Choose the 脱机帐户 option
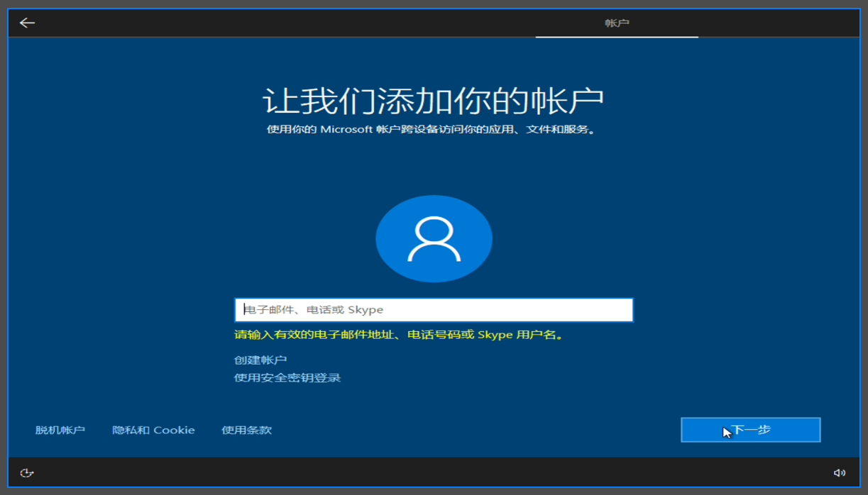Viewport: 868px width, 495px height. (60, 430)
